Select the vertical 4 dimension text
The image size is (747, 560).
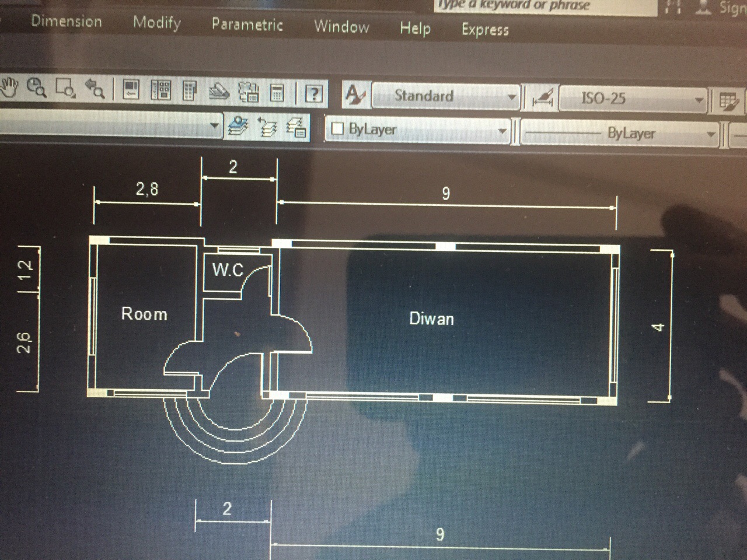tap(658, 327)
